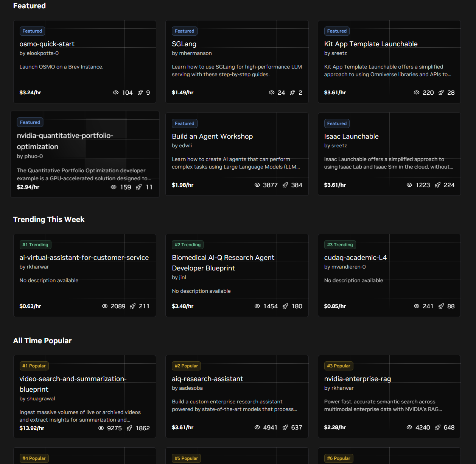This screenshot has height=464, width=476.
Task: Click the 'All Time Popular' heading
Action: [42, 341]
